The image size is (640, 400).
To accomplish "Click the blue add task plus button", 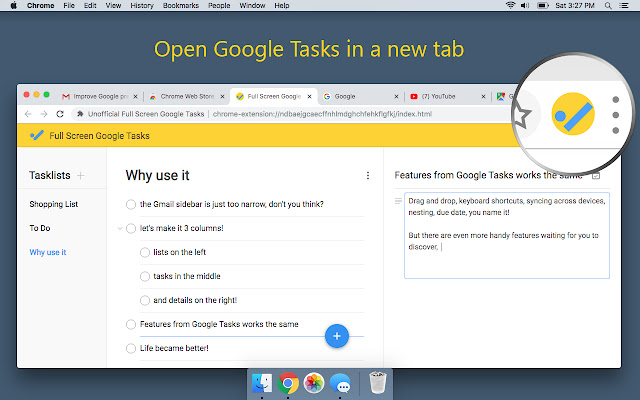I will (x=337, y=335).
